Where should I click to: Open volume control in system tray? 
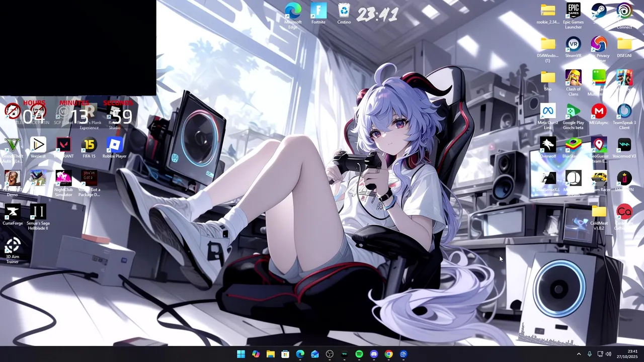pos(608,354)
